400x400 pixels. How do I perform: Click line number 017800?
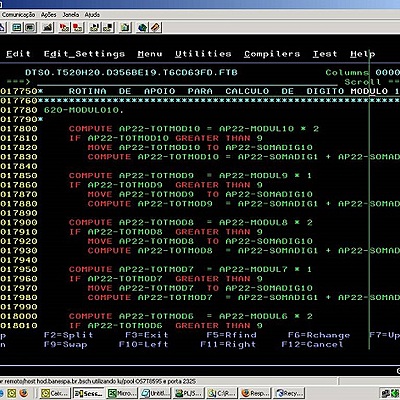pos(19,129)
